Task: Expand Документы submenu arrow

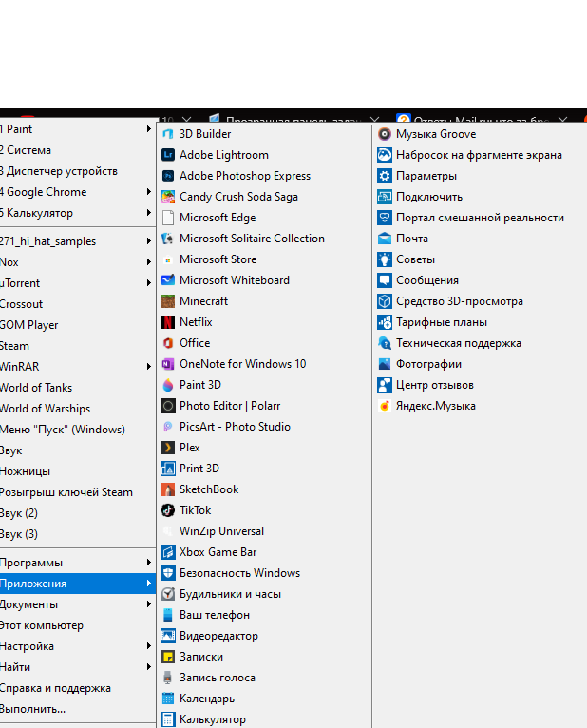Action: (x=148, y=604)
